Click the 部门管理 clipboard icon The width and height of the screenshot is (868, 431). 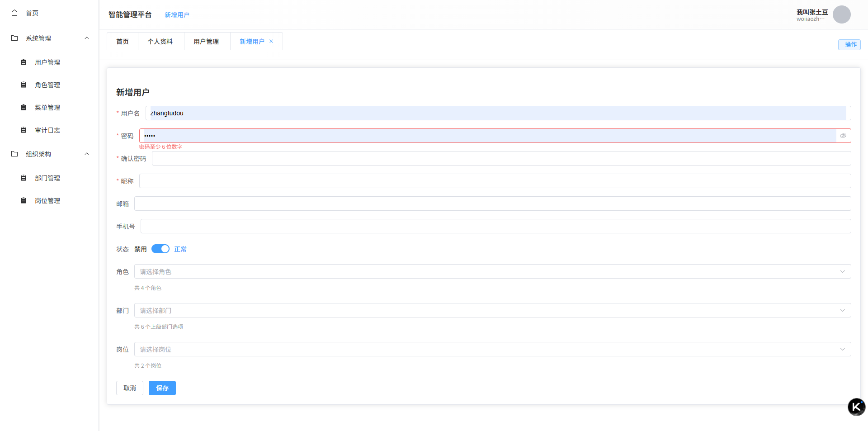(x=24, y=178)
